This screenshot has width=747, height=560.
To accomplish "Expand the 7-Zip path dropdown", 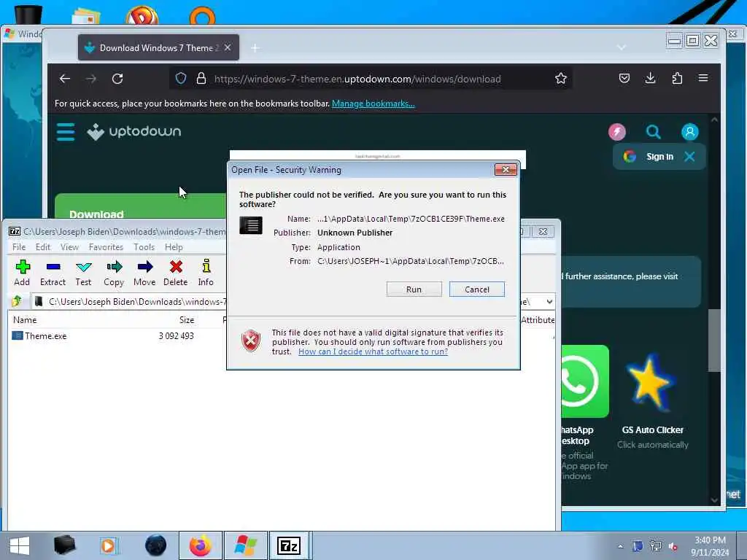I will pyautogui.click(x=549, y=301).
